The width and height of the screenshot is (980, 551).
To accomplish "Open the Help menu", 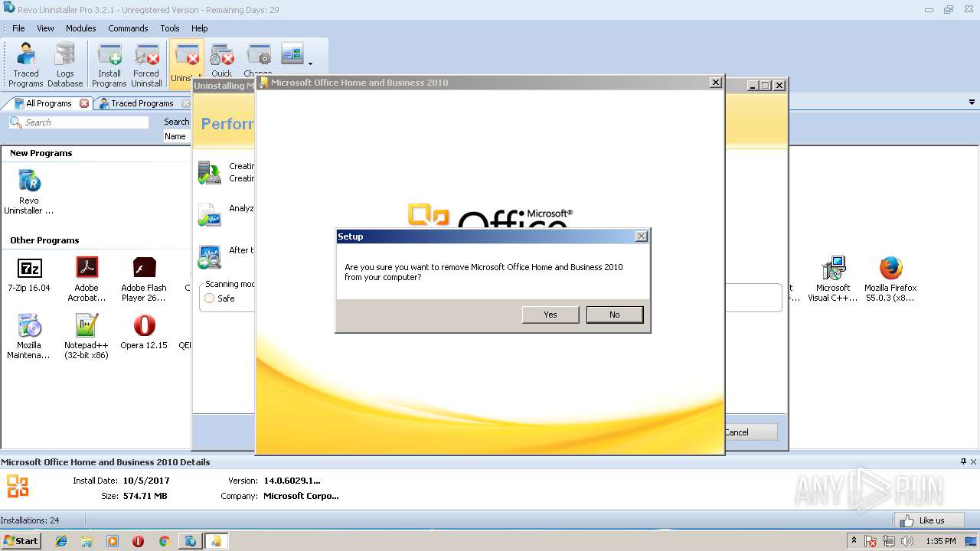I will click(200, 28).
